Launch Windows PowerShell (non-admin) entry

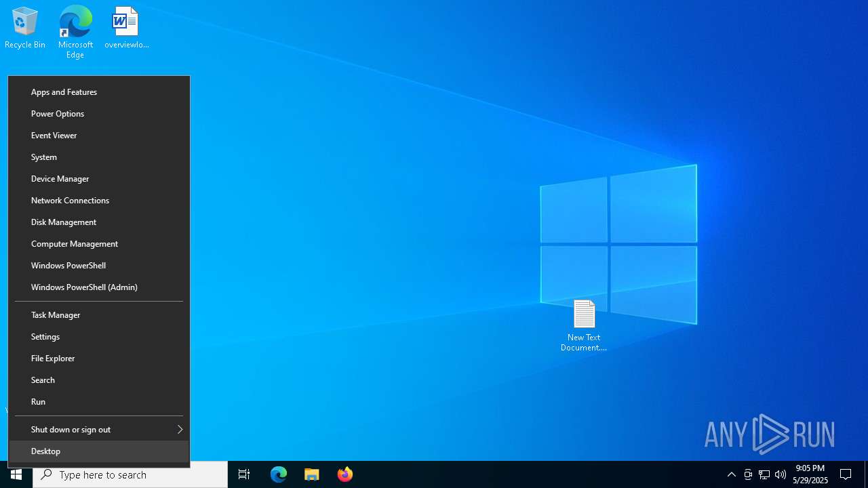tap(99, 266)
